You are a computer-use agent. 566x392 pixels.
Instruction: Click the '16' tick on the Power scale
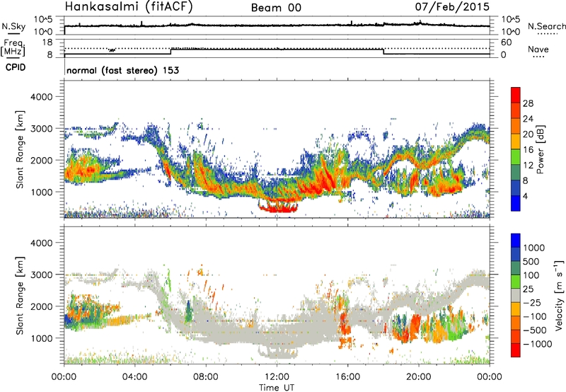coord(528,150)
